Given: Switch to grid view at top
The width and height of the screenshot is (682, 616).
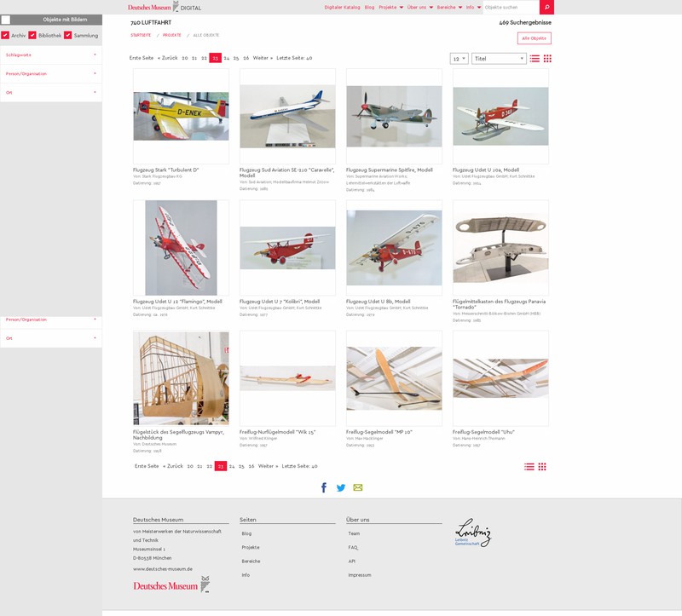Looking at the screenshot, I should click(x=547, y=59).
